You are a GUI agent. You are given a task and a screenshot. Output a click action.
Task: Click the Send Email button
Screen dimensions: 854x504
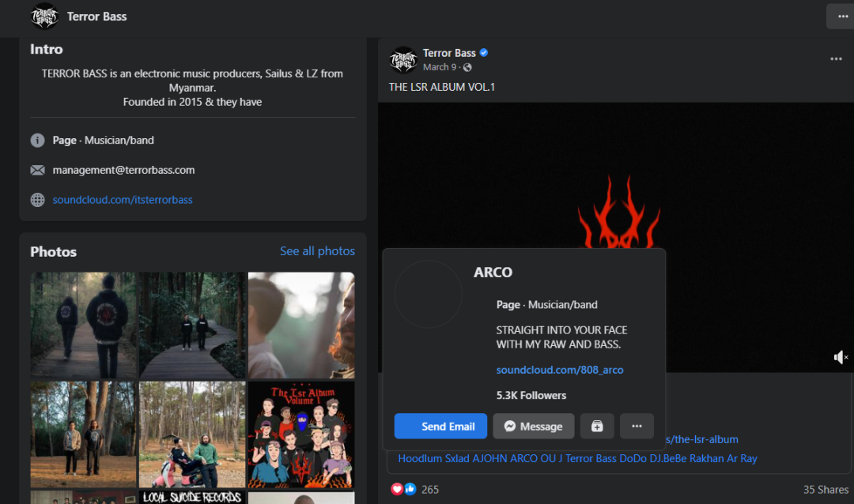(440, 426)
